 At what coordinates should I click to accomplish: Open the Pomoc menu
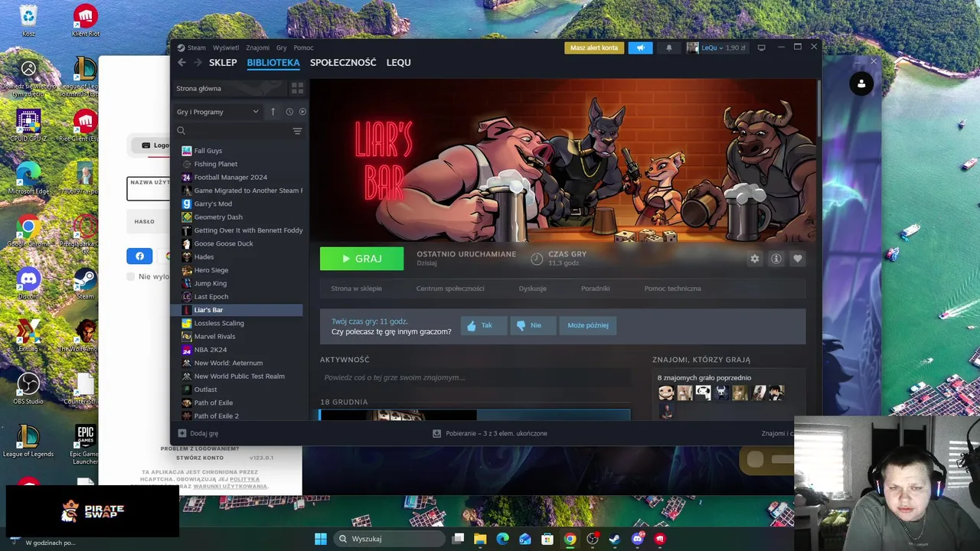[x=303, y=47]
